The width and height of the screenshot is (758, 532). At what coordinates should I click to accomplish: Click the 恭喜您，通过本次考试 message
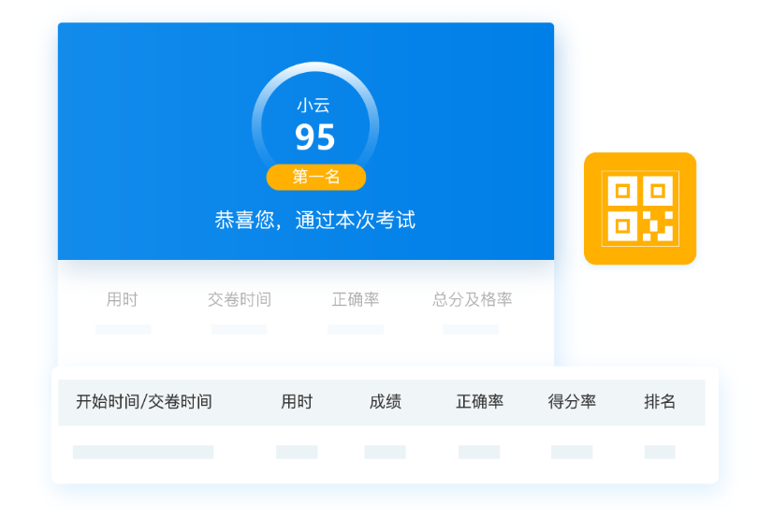point(314,221)
